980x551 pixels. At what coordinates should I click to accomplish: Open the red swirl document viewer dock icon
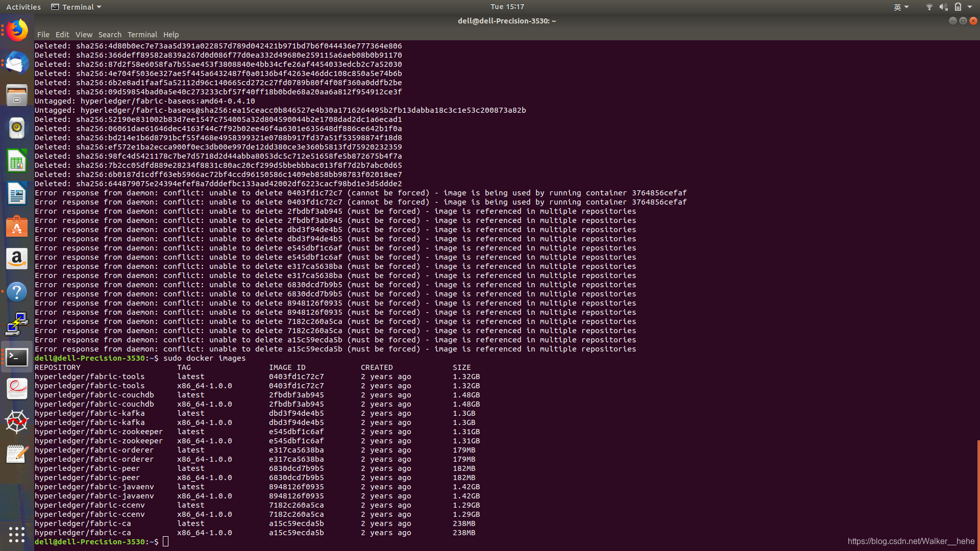17,389
